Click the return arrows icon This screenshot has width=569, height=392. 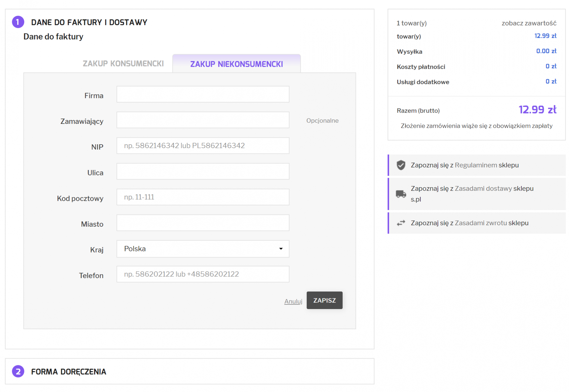click(x=401, y=223)
